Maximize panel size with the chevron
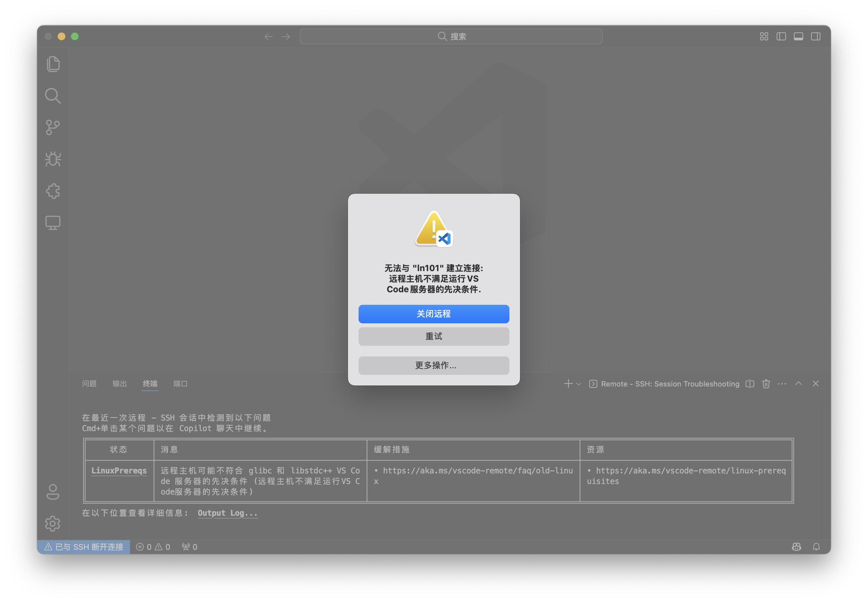This screenshot has height=603, width=868. click(x=799, y=383)
